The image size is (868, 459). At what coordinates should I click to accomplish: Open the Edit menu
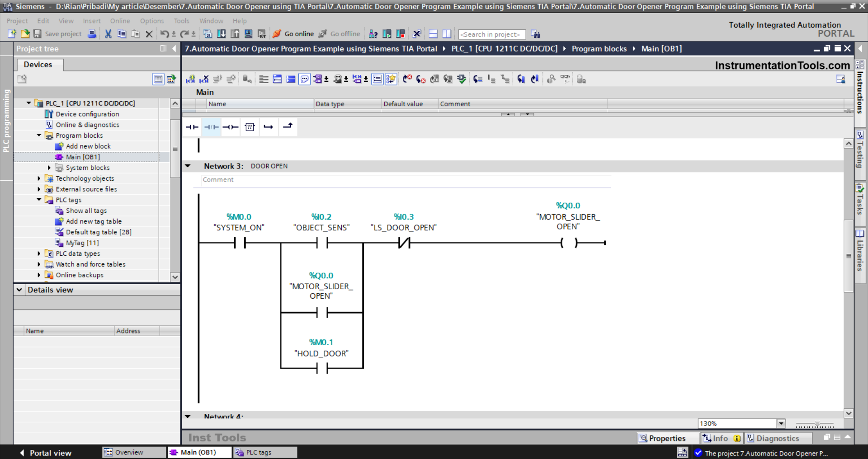point(43,21)
